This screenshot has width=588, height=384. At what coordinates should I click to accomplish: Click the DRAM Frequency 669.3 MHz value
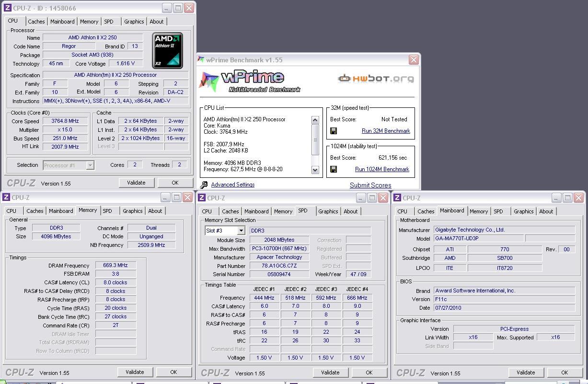tap(115, 265)
